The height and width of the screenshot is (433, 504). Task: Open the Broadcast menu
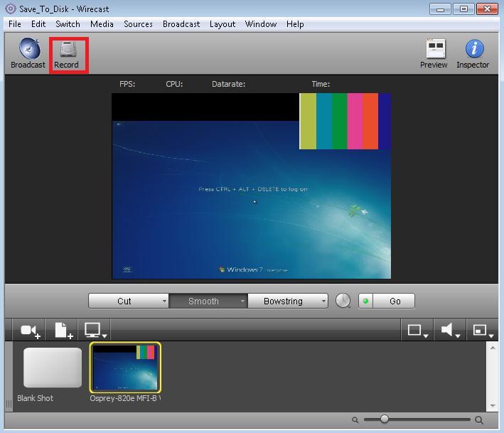tap(181, 24)
